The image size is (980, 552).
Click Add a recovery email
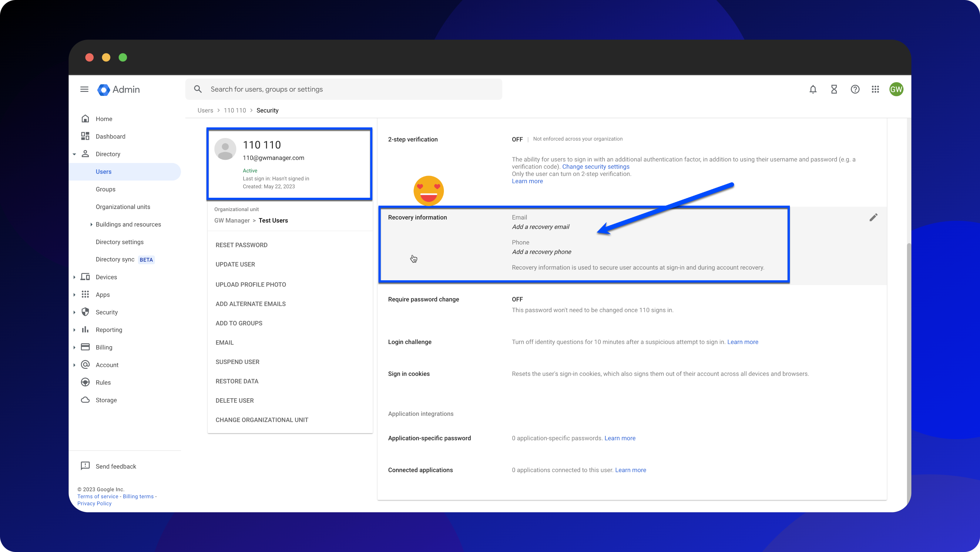pyautogui.click(x=541, y=227)
